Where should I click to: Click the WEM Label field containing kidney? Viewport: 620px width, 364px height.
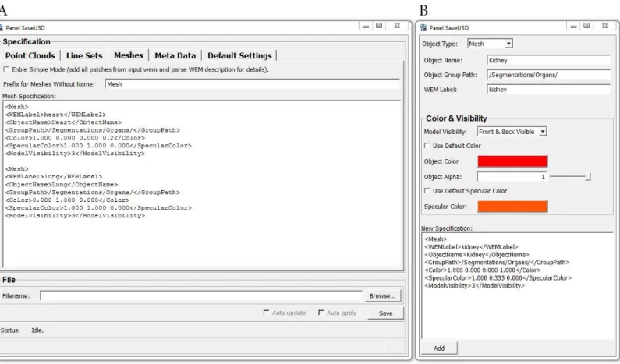[x=549, y=90]
